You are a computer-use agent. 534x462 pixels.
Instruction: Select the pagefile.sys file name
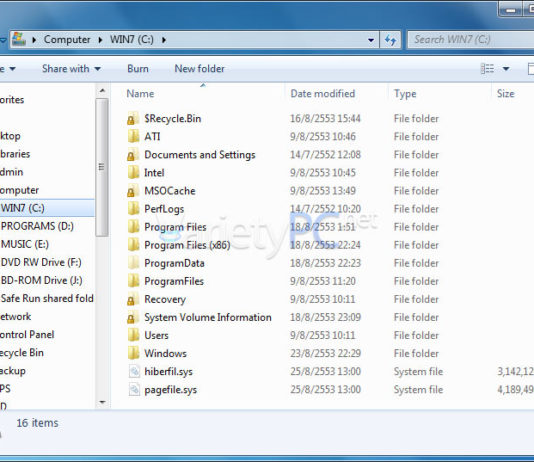[x=171, y=390]
